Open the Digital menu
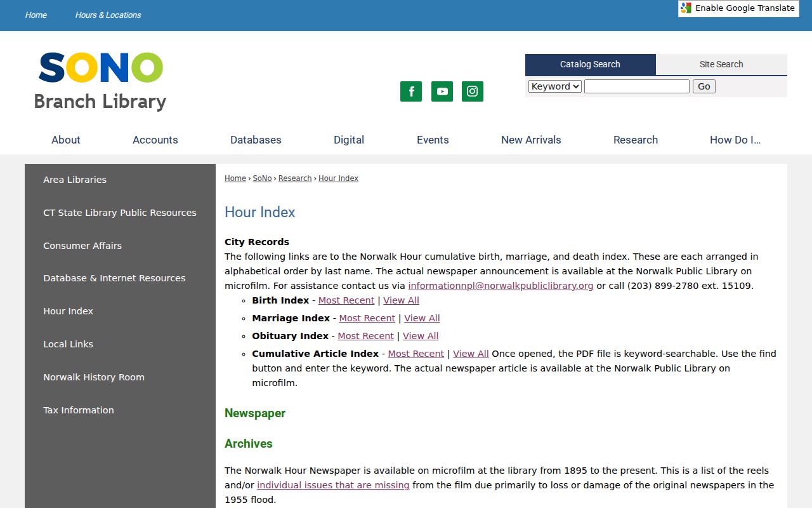The width and height of the screenshot is (812, 508). (349, 140)
